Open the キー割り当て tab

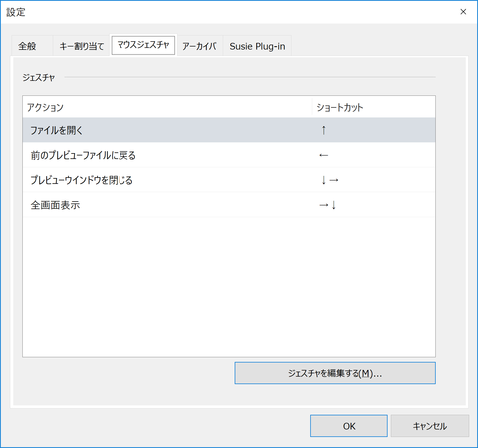(82, 46)
